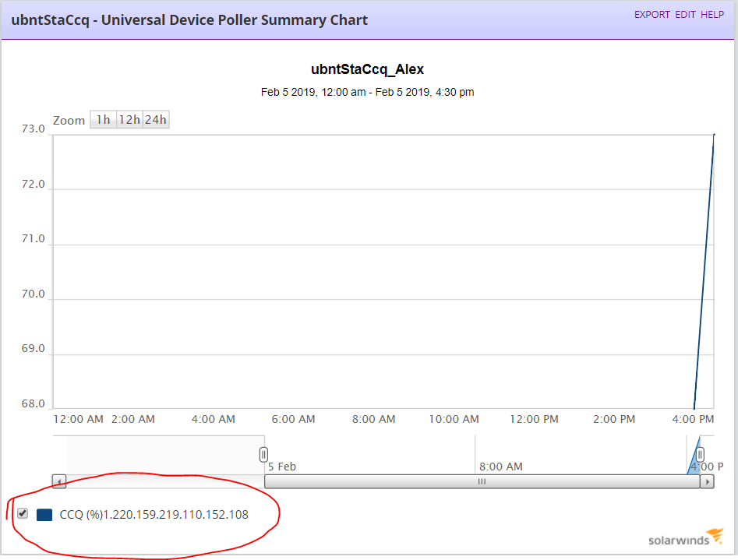Click the 5 Feb navigator label
This screenshot has height=560, width=738.
click(282, 467)
